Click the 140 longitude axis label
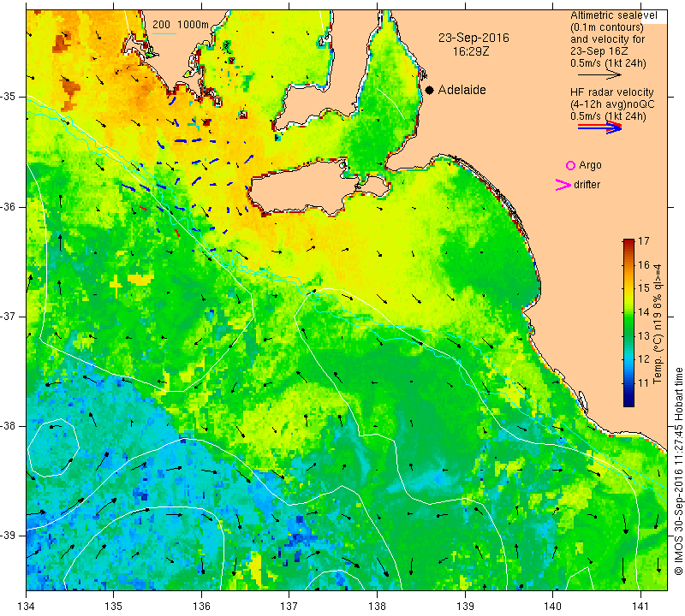 click(x=552, y=606)
